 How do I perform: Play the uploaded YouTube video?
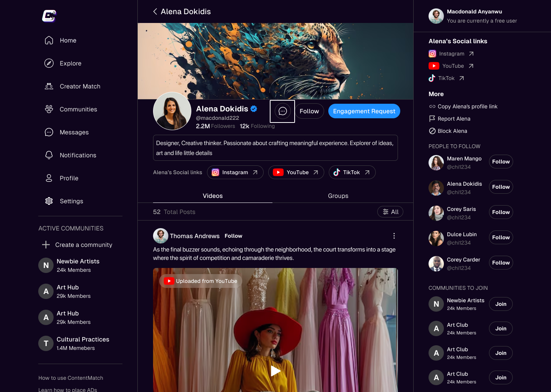pos(275,371)
